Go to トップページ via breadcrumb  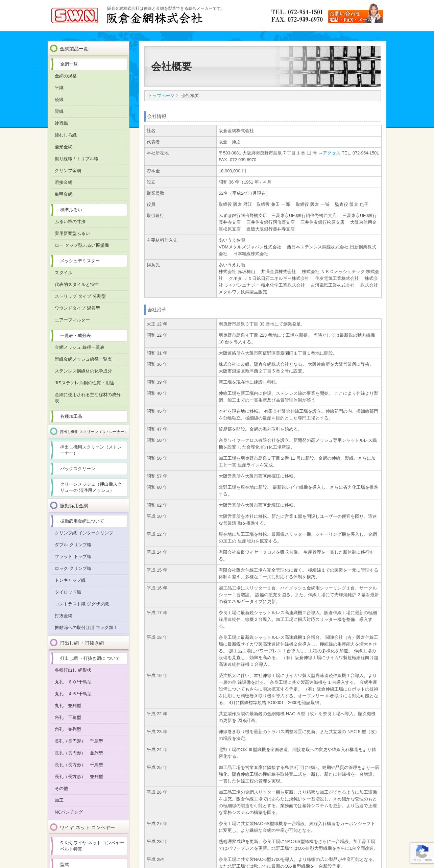coord(161,96)
